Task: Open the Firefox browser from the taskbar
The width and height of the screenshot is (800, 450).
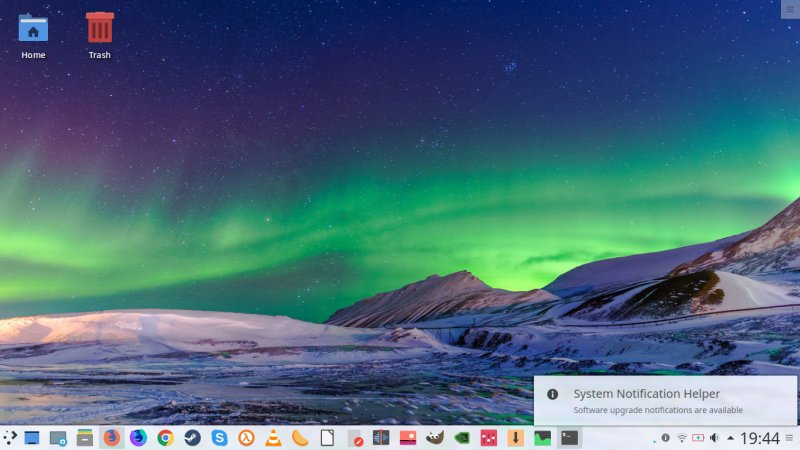Action: [x=111, y=438]
